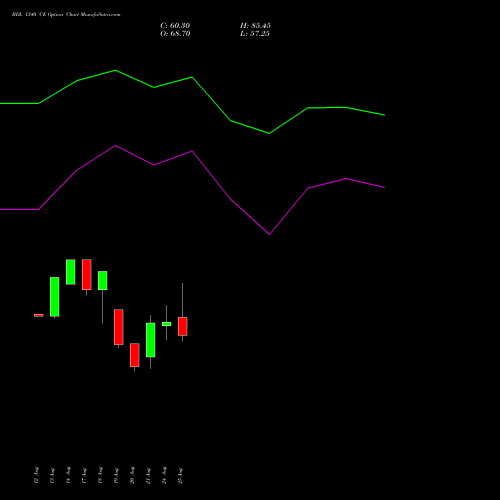Image resolution: width=500 pixels, height=500 pixels.
Task: Click the "19 Aug" date axis label
Action: pyautogui.click(x=116, y=475)
